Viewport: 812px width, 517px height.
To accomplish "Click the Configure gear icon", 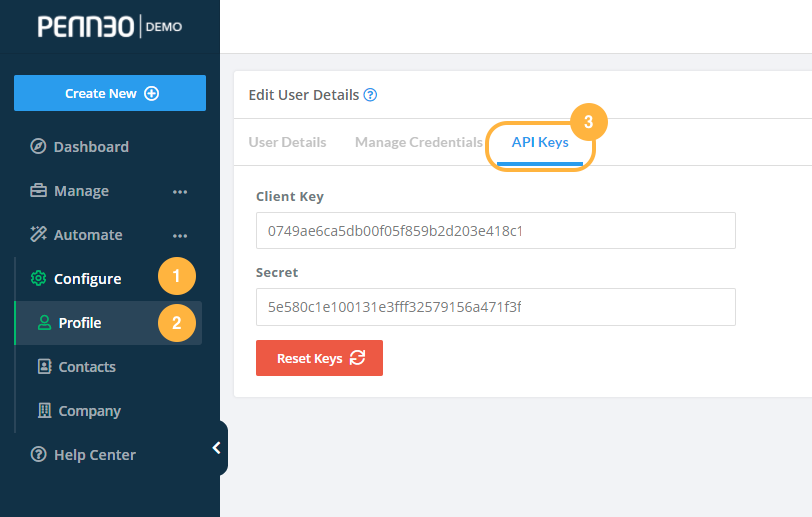I will [38, 279].
